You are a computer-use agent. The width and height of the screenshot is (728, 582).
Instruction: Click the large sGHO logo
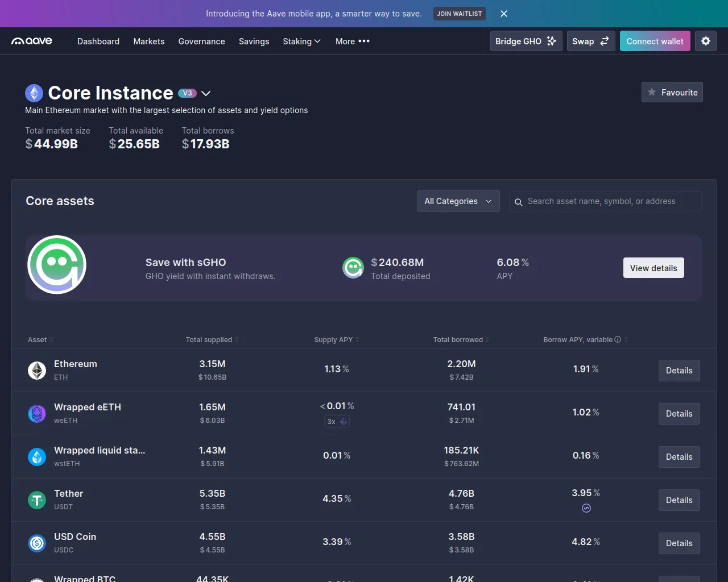(x=57, y=265)
